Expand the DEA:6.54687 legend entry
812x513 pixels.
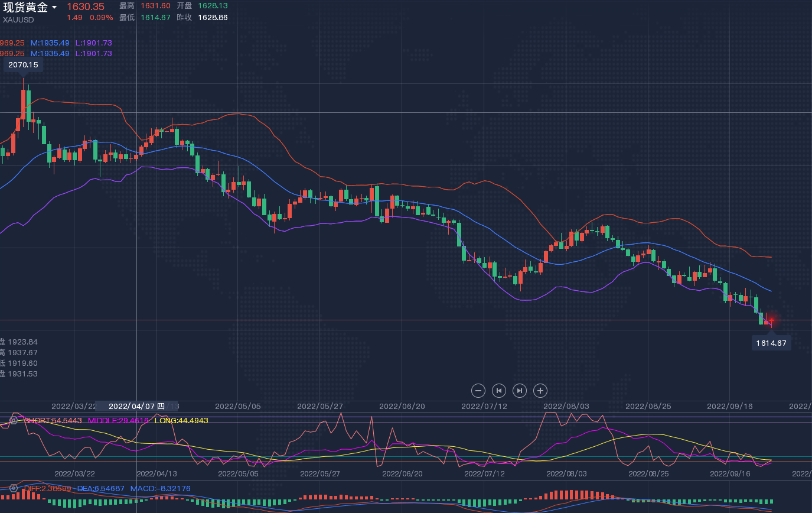coord(101,488)
